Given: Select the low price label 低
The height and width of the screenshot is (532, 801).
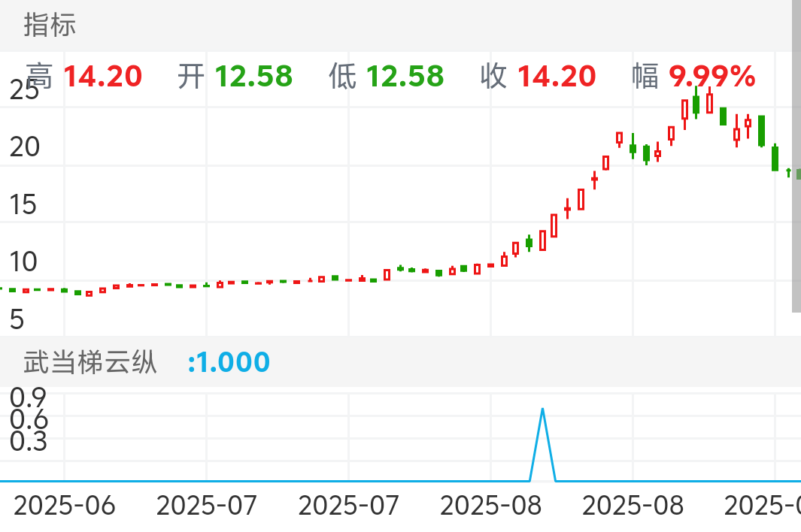Looking at the screenshot, I should [x=344, y=75].
